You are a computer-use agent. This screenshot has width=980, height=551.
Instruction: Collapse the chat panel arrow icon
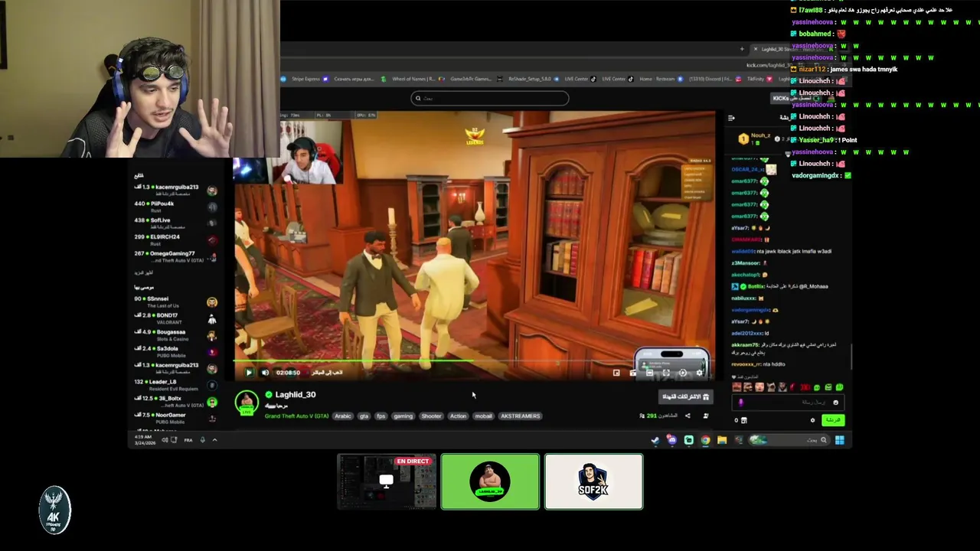pos(731,118)
